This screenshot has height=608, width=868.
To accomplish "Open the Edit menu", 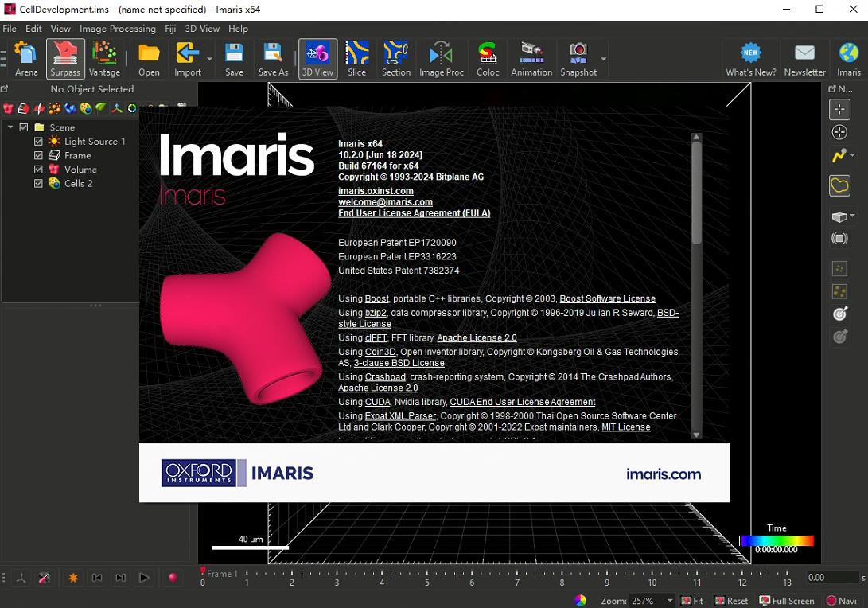I will click(33, 28).
